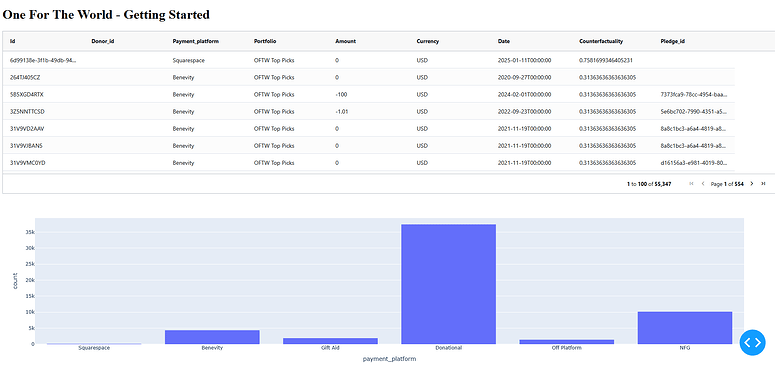The height and width of the screenshot is (366, 775).
Task: Click the payment_platform axis title
Action: pyautogui.click(x=389, y=359)
